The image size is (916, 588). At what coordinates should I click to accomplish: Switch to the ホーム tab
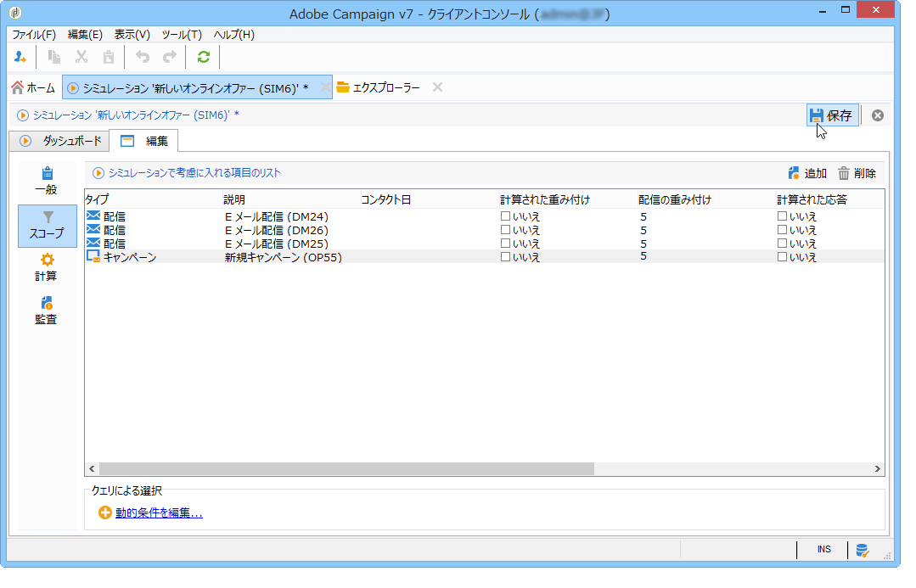coord(34,87)
